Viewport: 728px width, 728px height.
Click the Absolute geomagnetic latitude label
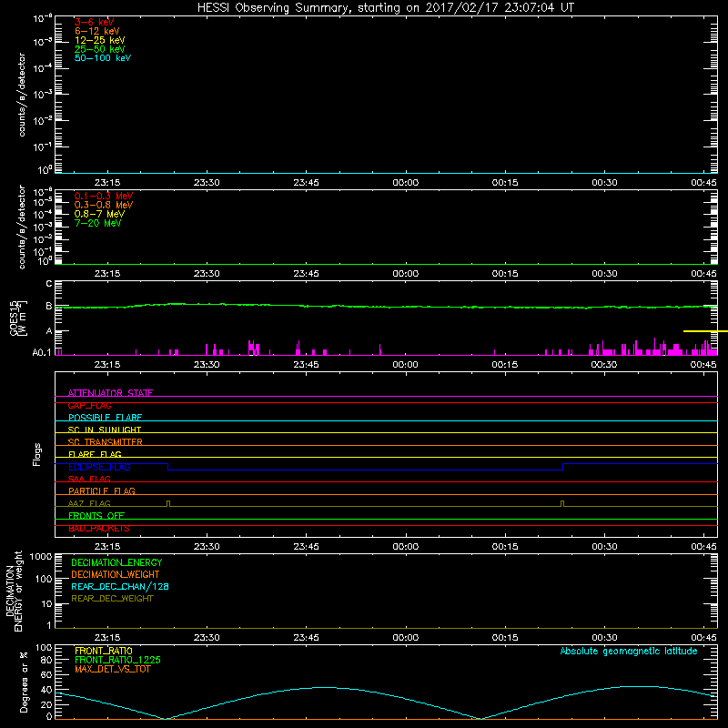tap(629, 651)
